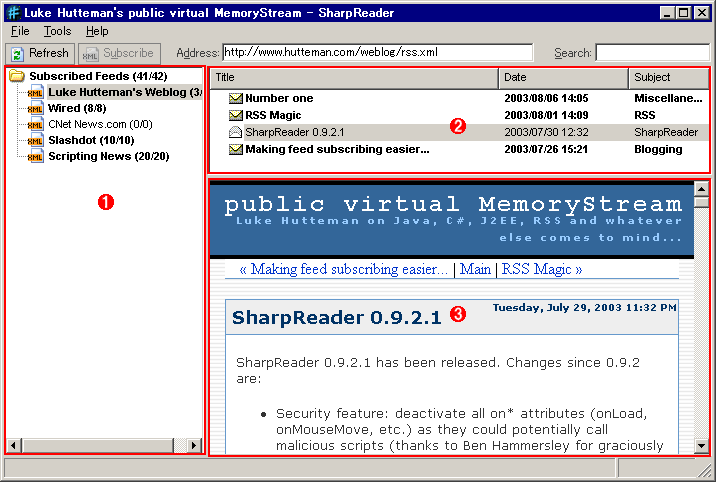Click 'public virtual MemoryStream' blog header

453,204
